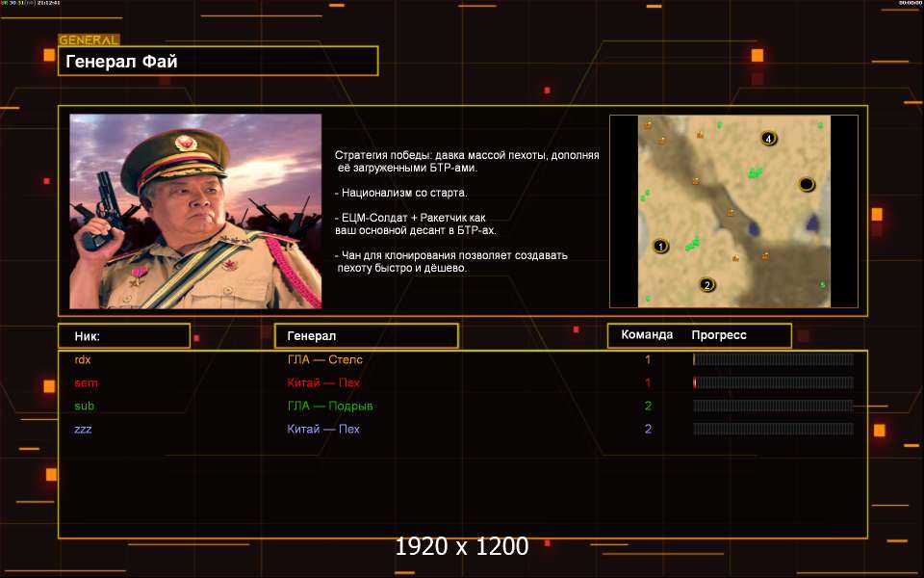This screenshot has height=578, width=924.
Task: Click the loading progress bar for sub
Action: (x=773, y=406)
